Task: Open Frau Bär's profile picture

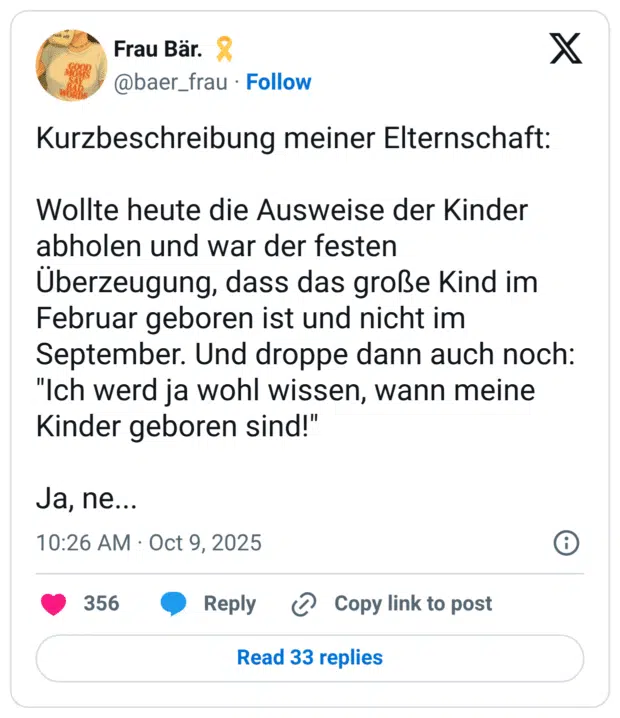Action: point(72,65)
